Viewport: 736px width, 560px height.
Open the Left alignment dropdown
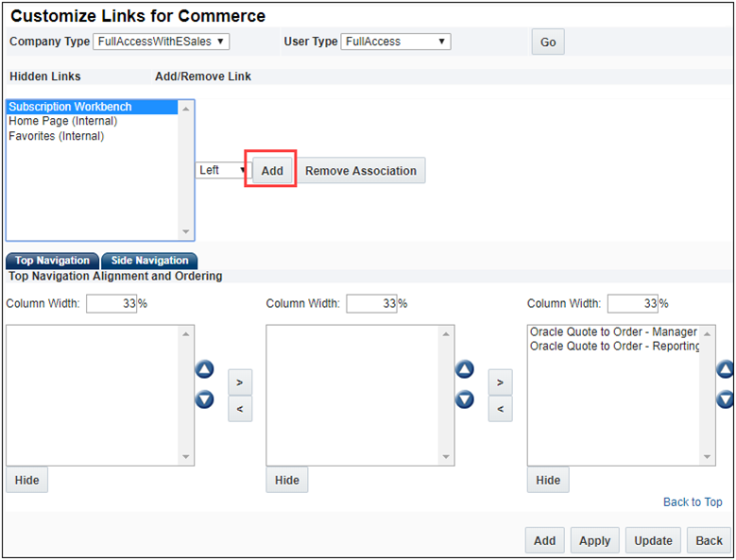(221, 170)
